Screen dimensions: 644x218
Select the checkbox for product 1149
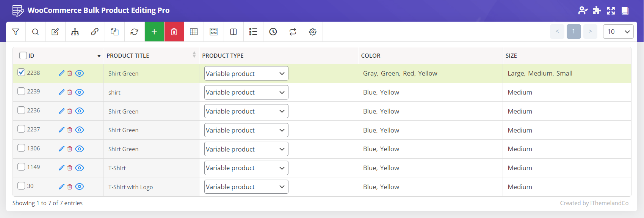[x=22, y=167]
